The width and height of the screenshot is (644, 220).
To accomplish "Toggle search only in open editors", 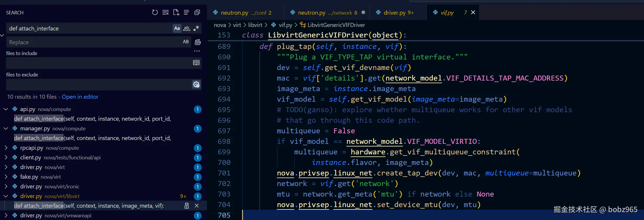I will (x=196, y=63).
